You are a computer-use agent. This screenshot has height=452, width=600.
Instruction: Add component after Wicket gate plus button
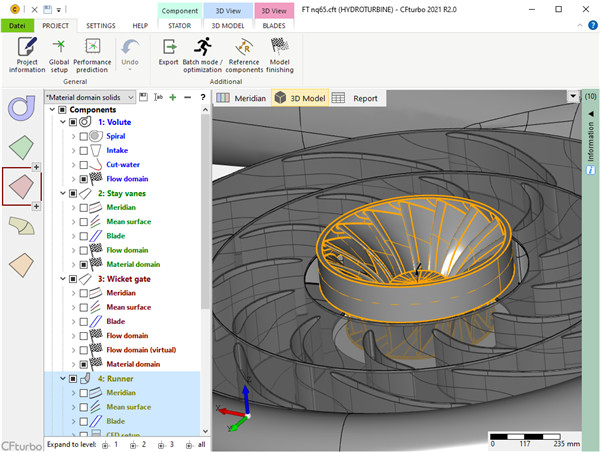36,206
